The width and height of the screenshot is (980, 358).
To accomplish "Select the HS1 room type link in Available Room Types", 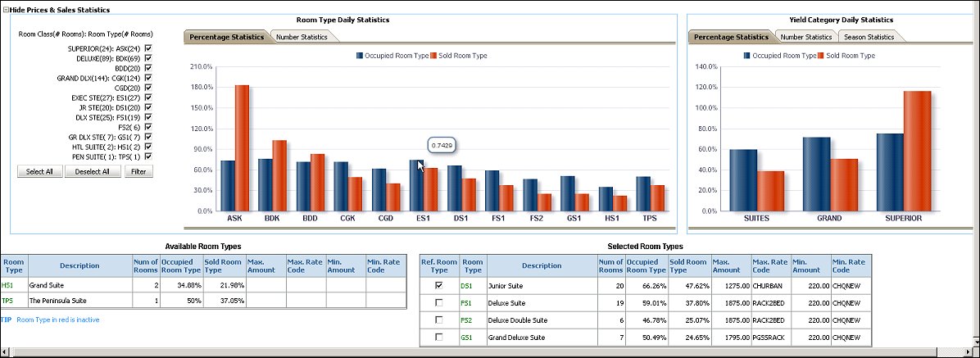I will tap(8, 285).
